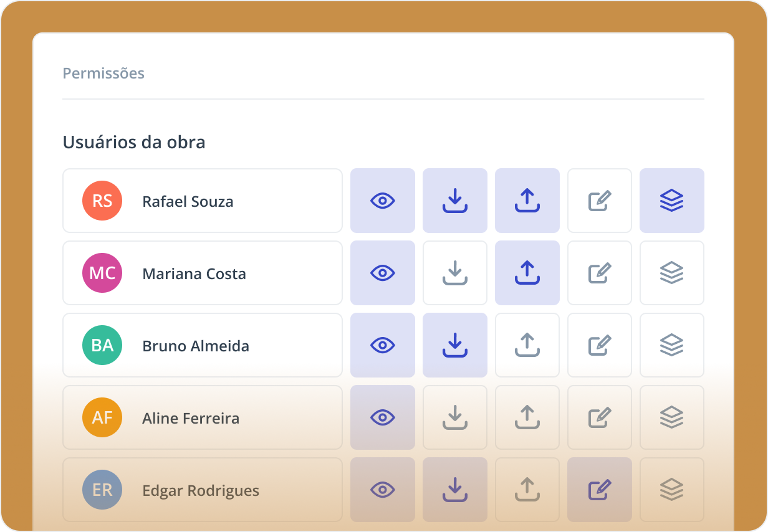Open the Permissões tab heading

[103, 74]
